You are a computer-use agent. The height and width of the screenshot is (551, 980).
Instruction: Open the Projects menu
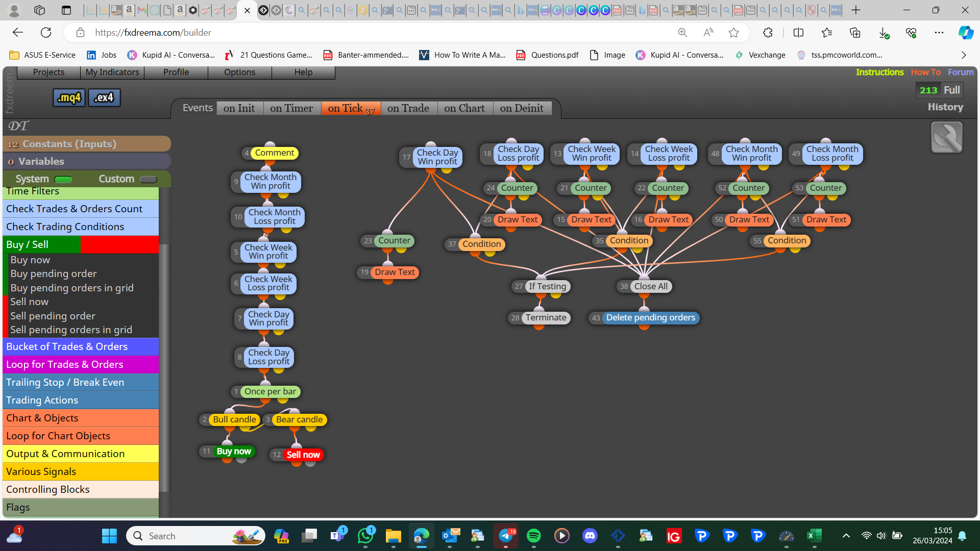(48, 72)
